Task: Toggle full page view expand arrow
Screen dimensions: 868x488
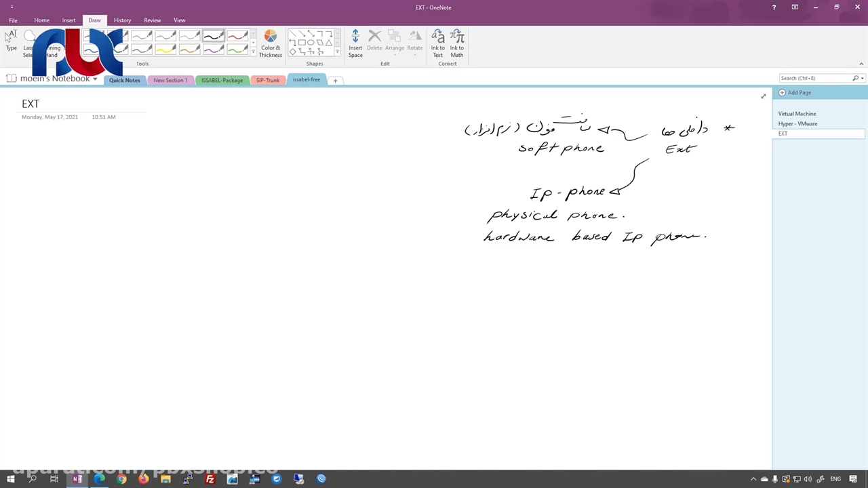Action: (763, 96)
